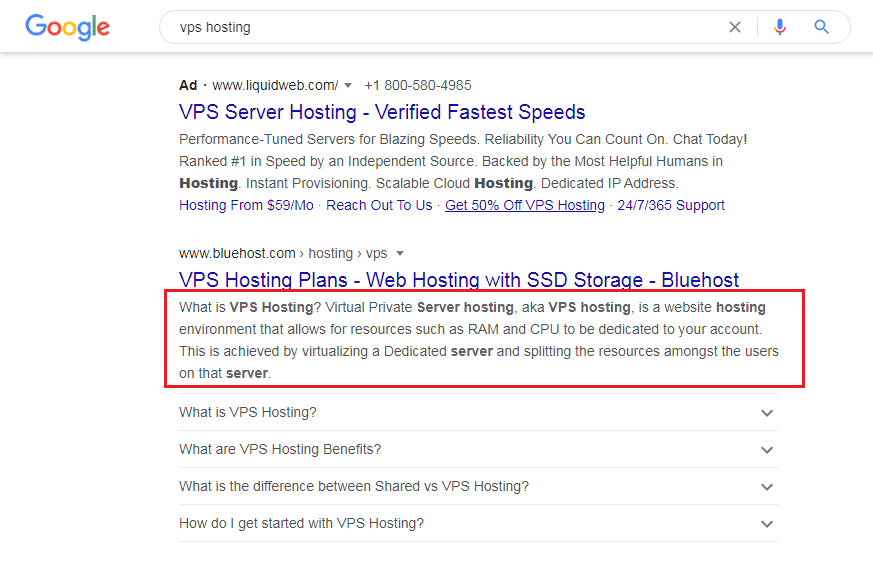Open "VPS Server Hosting - Verified Fastest Speeds" ad
Viewport: 873px width, 563px height.
382,112
